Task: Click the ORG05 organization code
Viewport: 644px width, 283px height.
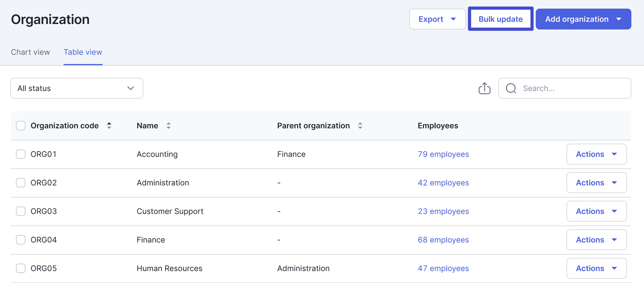Action: coord(44,268)
